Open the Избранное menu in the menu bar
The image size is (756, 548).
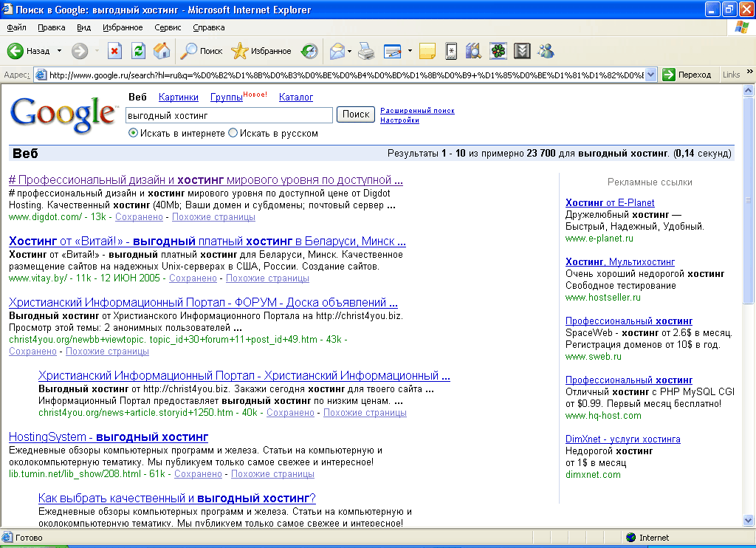[123, 27]
